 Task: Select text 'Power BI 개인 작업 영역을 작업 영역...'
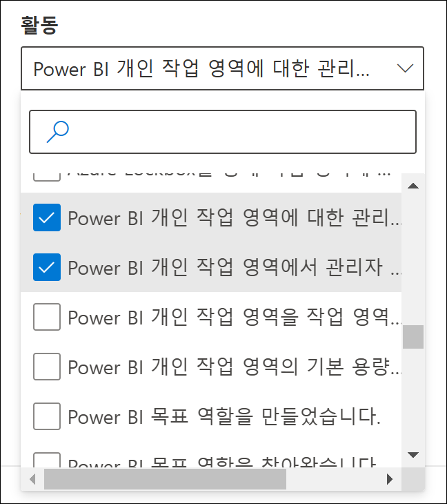tap(235, 318)
